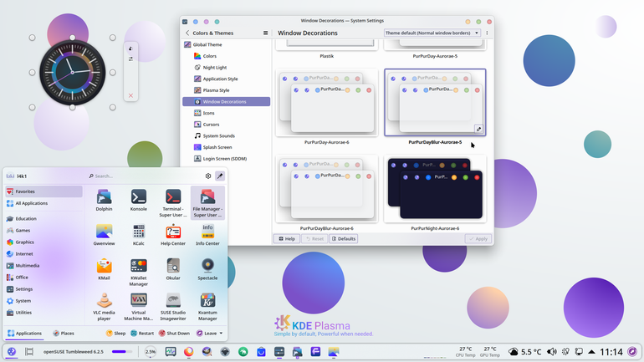Open the Night Light settings item
The width and height of the screenshot is (644, 362).
215,68
